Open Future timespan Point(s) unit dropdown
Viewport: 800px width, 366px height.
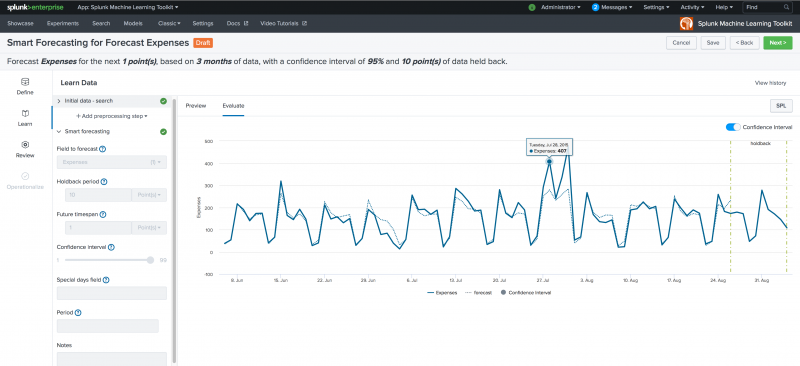point(149,227)
